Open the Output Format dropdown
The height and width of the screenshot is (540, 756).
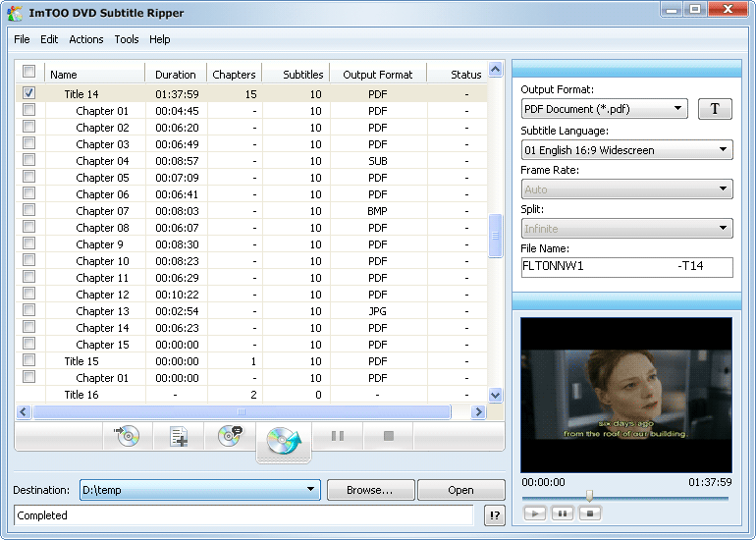(604, 109)
